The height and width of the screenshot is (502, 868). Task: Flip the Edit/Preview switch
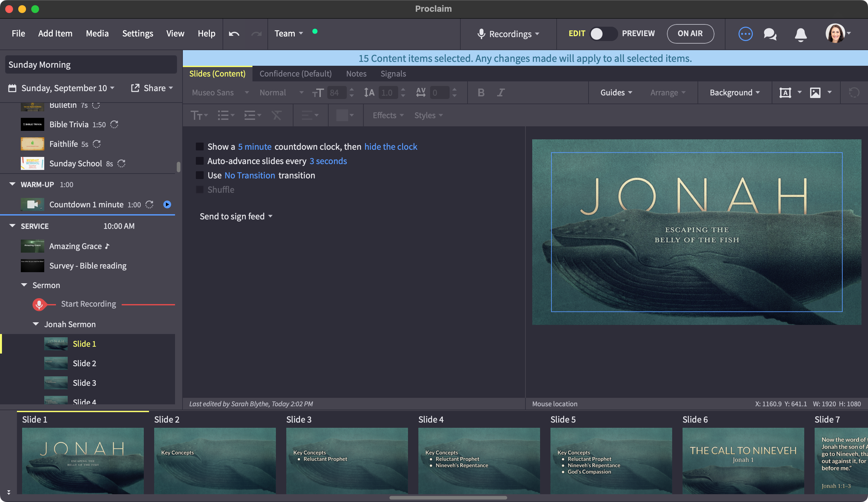click(603, 34)
